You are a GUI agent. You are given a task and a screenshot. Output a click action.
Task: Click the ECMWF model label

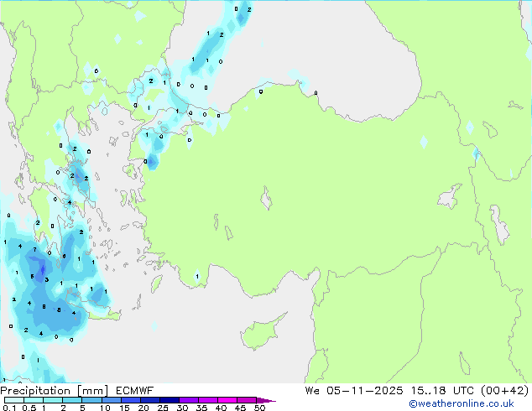[135, 391]
